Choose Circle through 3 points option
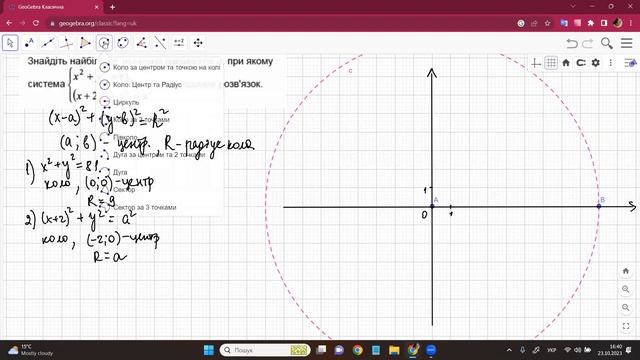 (x=160, y=120)
